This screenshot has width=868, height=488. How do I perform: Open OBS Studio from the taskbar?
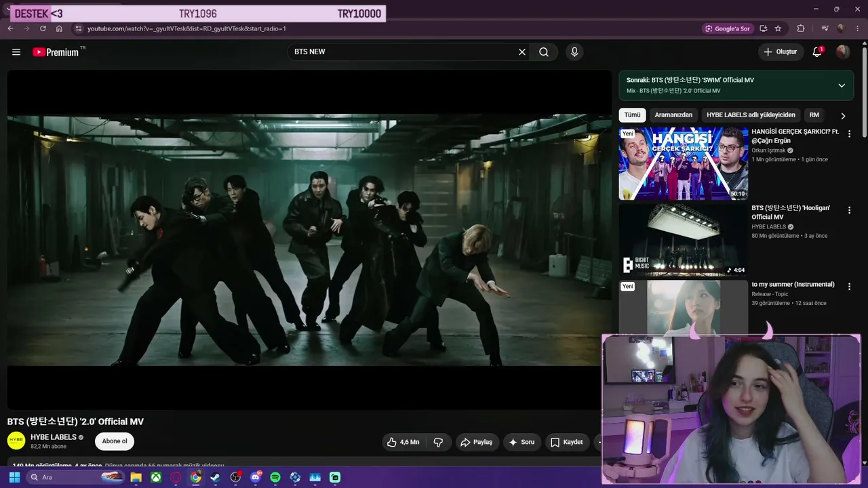pyautogui.click(x=235, y=477)
